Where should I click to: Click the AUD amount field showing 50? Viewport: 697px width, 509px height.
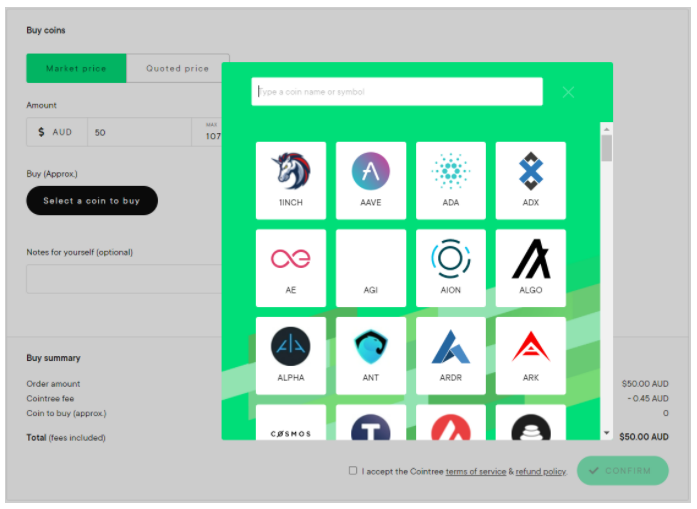[139, 132]
